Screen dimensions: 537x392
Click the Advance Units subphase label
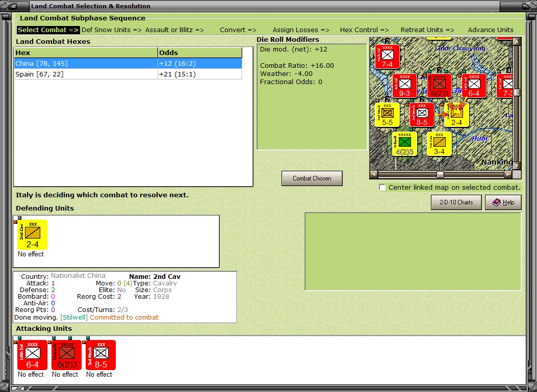[x=491, y=30]
